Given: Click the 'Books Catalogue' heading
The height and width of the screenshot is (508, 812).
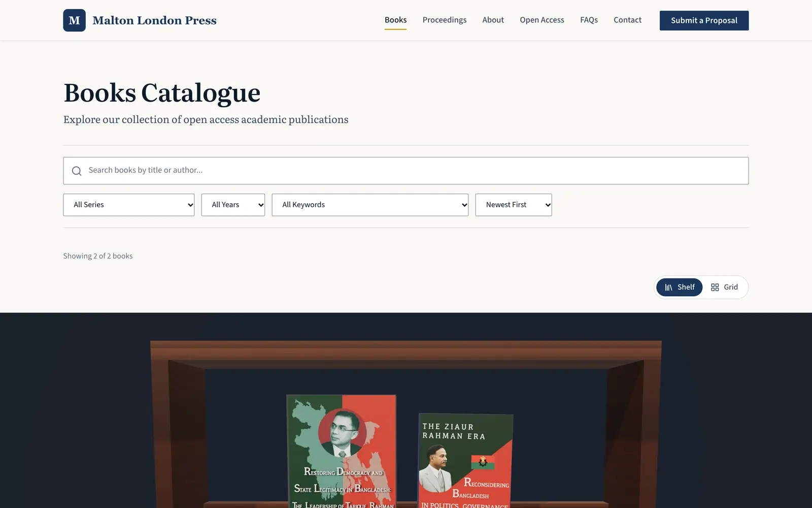Looking at the screenshot, I should [162, 93].
